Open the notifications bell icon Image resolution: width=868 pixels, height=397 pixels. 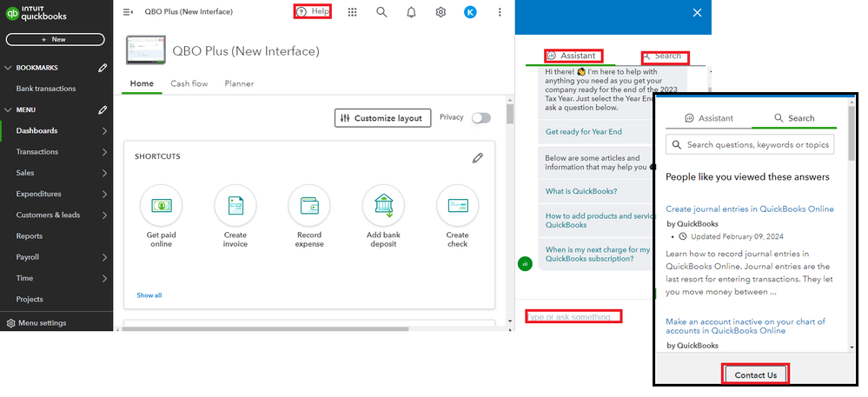(x=411, y=12)
